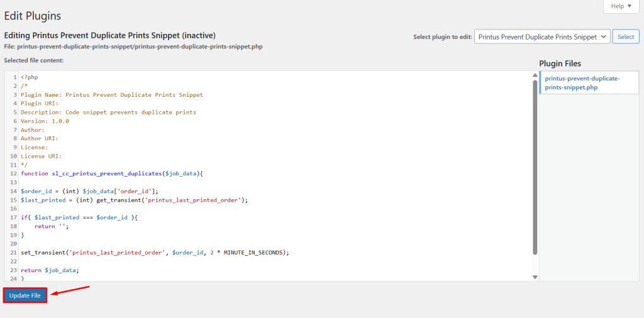644x318 pixels.
Task: Click the if $last_printed condition line
Action: pos(79,217)
